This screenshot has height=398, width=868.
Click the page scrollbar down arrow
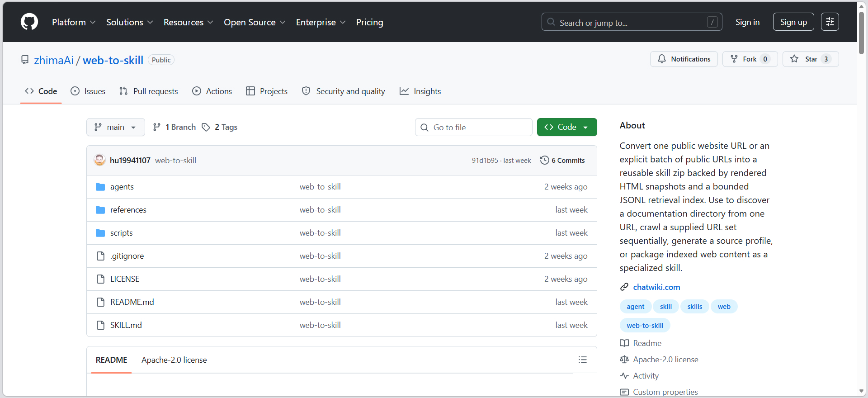click(x=862, y=391)
